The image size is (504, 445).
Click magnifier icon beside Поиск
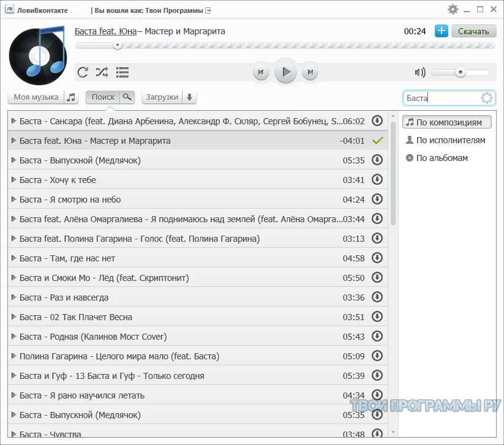[x=127, y=97]
